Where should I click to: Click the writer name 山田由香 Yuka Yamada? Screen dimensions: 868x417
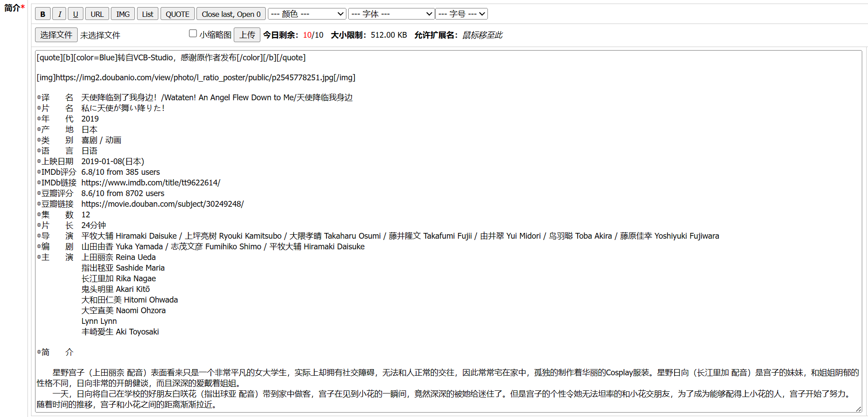pyautogui.click(x=122, y=247)
